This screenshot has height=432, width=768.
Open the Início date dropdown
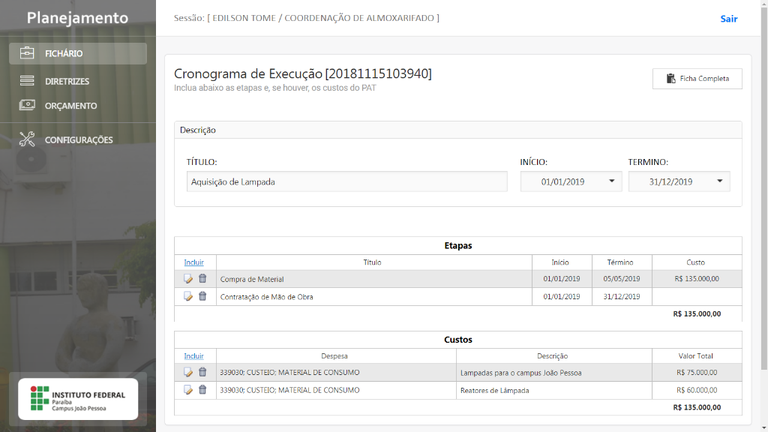[x=611, y=182]
